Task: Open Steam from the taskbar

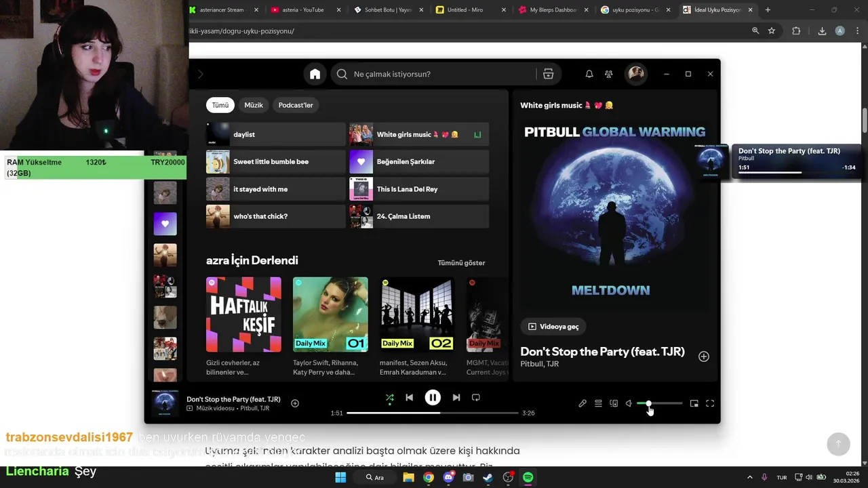Action: (x=488, y=477)
